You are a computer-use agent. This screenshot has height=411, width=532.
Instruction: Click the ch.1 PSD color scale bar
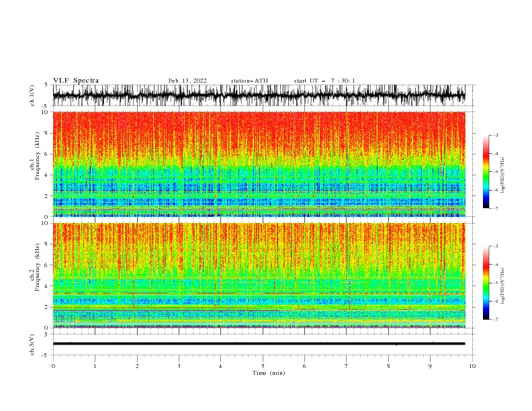tap(486, 172)
